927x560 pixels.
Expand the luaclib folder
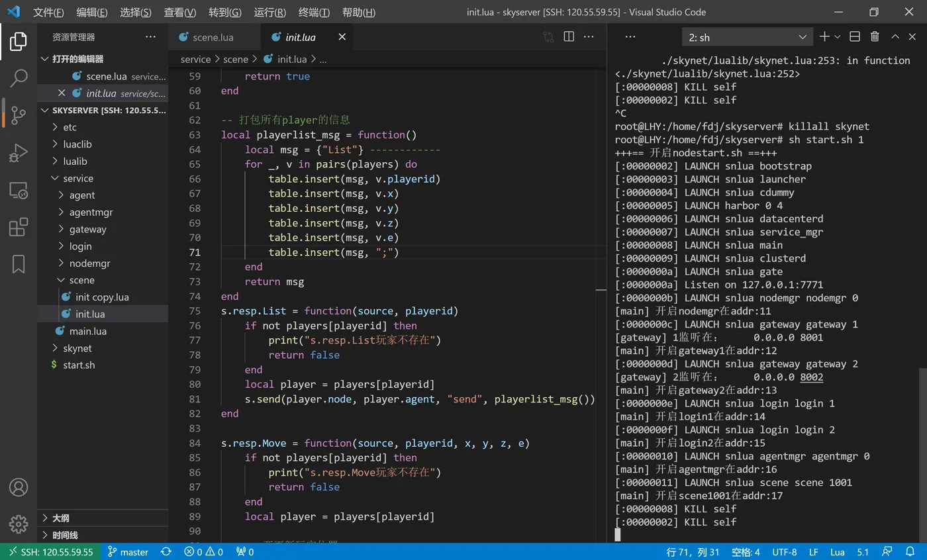tap(103, 144)
